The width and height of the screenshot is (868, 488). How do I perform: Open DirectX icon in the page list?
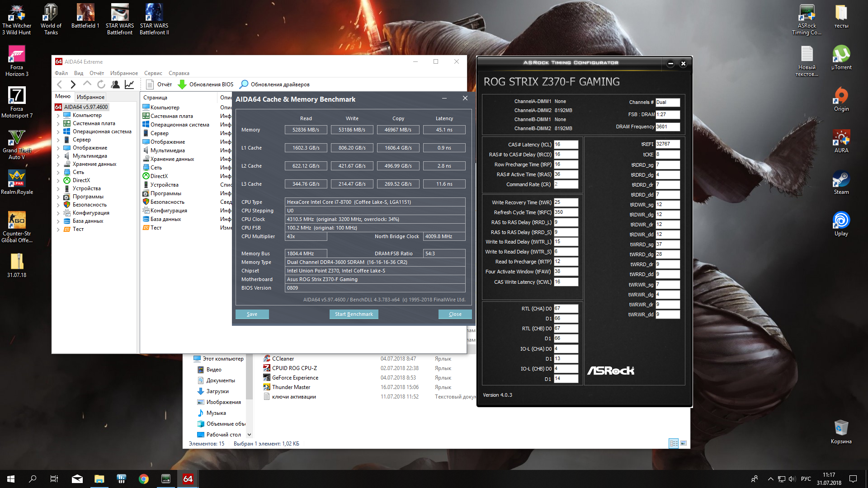coord(146,176)
